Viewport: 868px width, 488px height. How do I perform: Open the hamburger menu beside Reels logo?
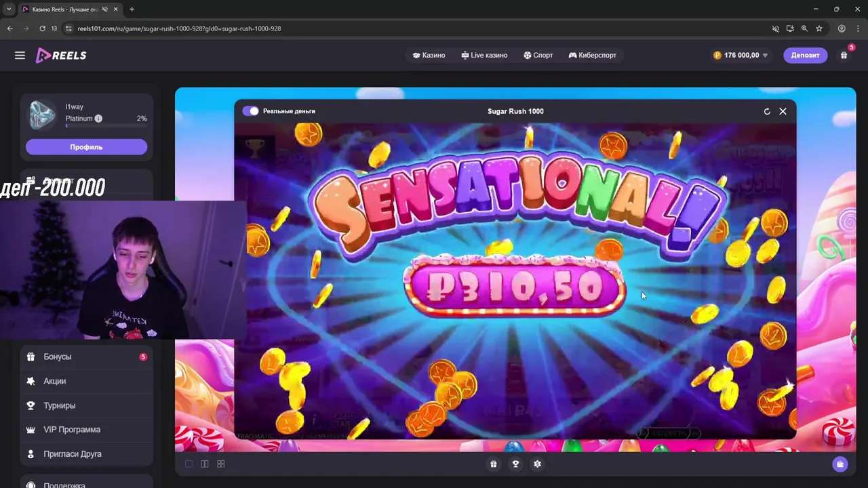coord(20,56)
